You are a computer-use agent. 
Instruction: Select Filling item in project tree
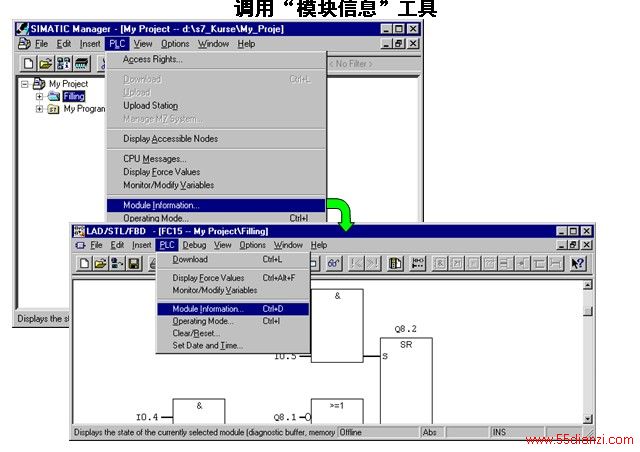coord(73,96)
